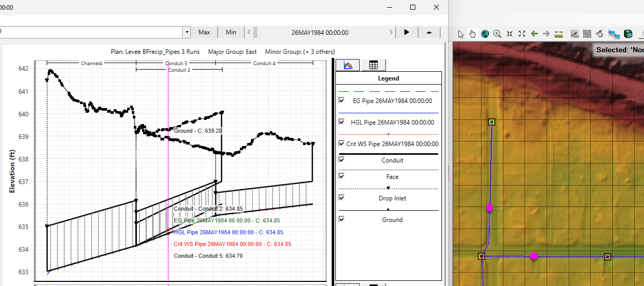Click the Min profile button

231,32
